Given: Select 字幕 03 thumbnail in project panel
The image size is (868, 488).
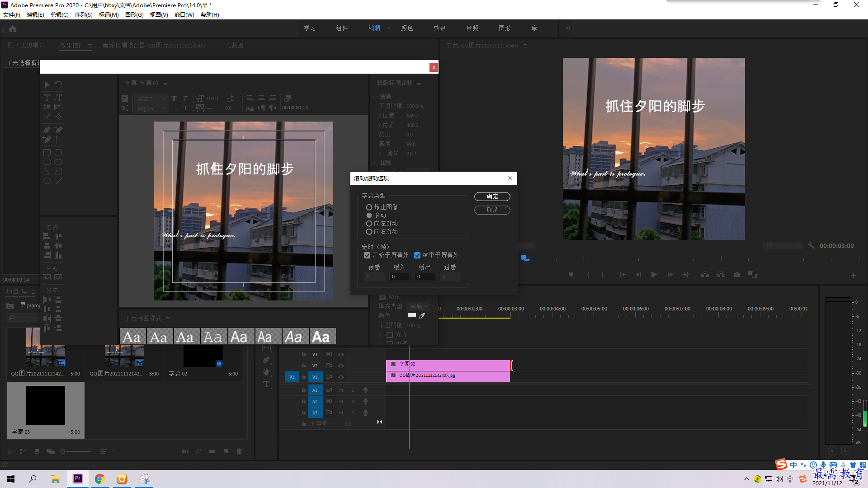Looking at the screenshot, I should (45, 405).
